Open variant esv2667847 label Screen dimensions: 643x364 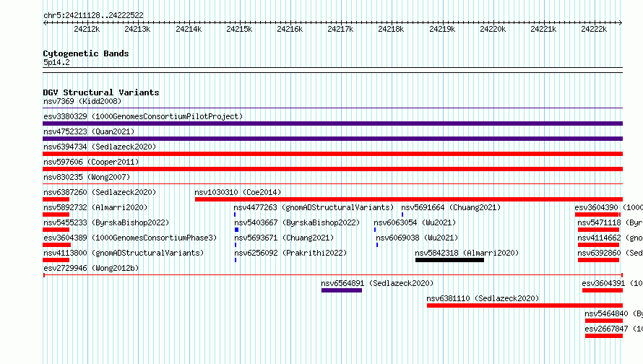point(614,329)
